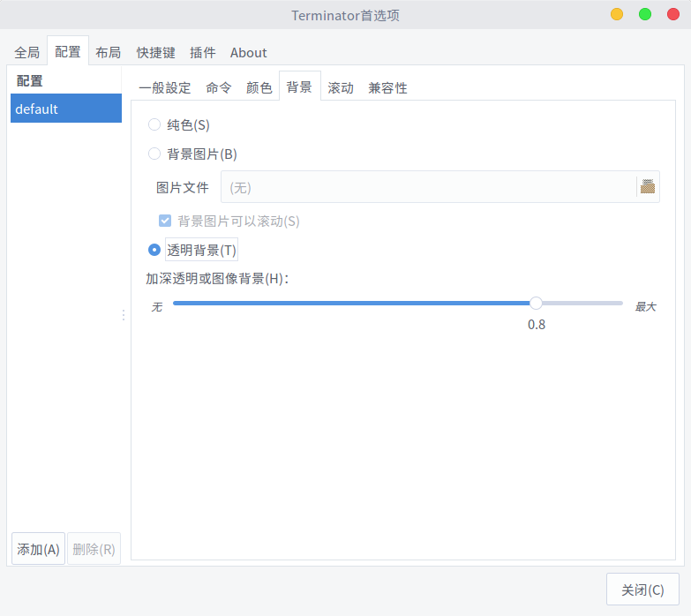The width and height of the screenshot is (691, 616).
Task: Minimize window using the yellow button
Action: tap(617, 14)
